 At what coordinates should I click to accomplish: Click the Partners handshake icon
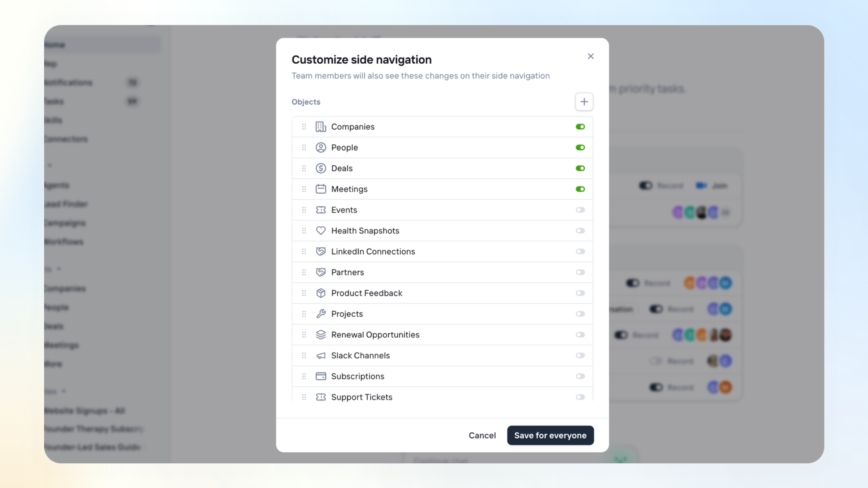click(x=321, y=272)
